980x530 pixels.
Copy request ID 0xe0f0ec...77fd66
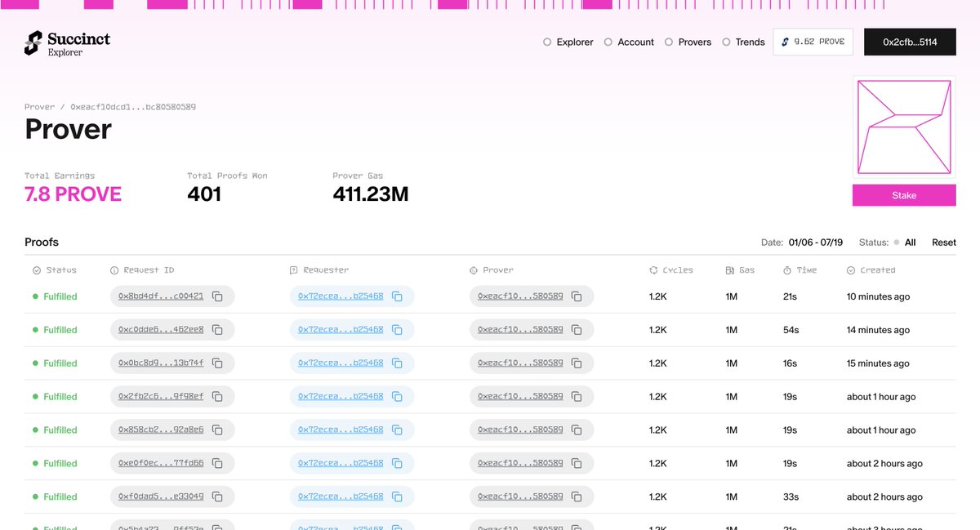[218, 463]
